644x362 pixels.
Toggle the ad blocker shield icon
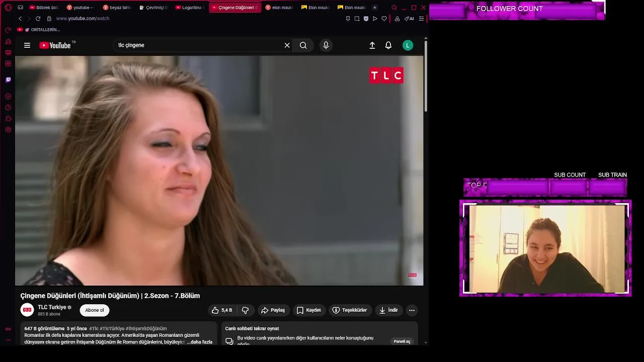(x=366, y=19)
